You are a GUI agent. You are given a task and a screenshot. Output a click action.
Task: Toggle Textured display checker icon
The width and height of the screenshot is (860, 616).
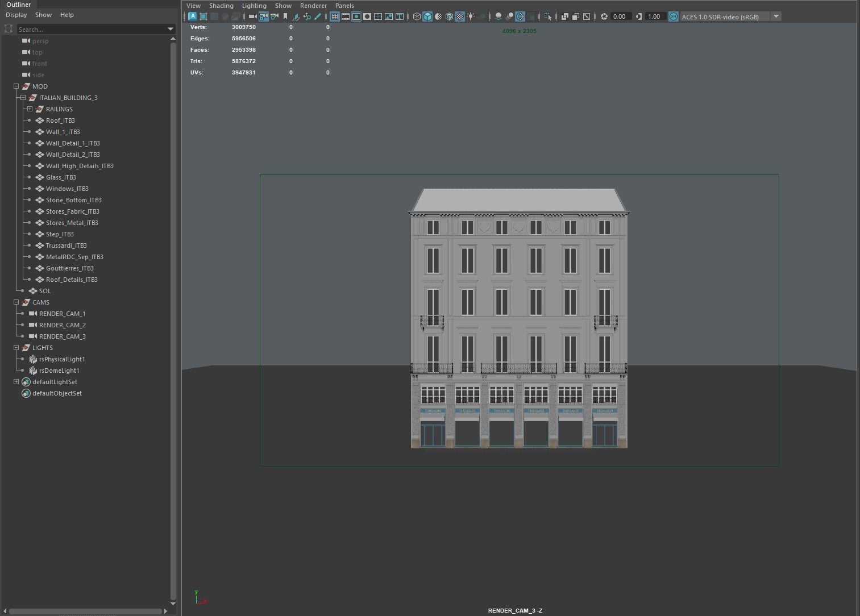coord(460,16)
